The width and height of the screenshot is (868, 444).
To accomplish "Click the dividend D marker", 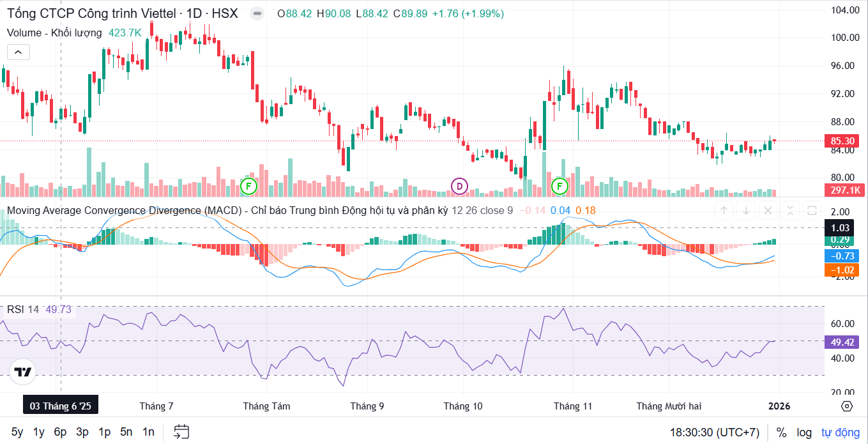I will [459, 186].
